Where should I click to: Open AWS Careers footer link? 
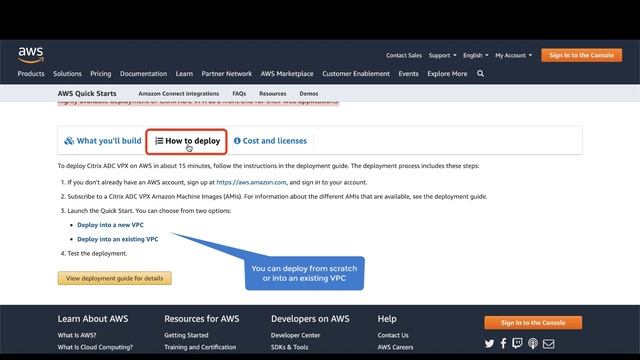(x=396, y=347)
